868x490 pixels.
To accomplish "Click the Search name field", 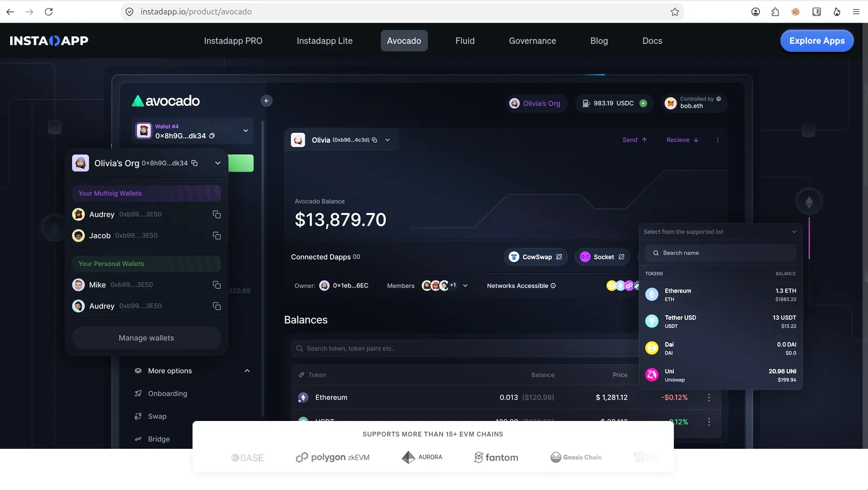I will 720,253.
